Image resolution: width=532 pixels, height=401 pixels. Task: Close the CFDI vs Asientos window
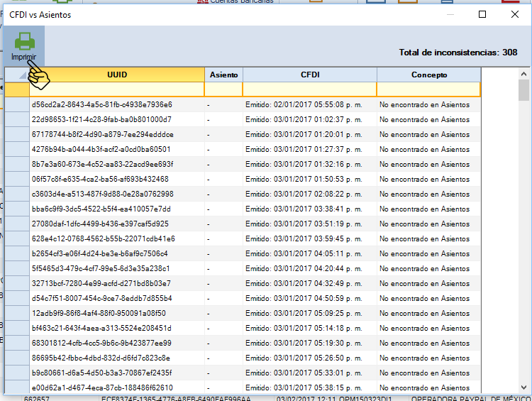[x=515, y=14]
